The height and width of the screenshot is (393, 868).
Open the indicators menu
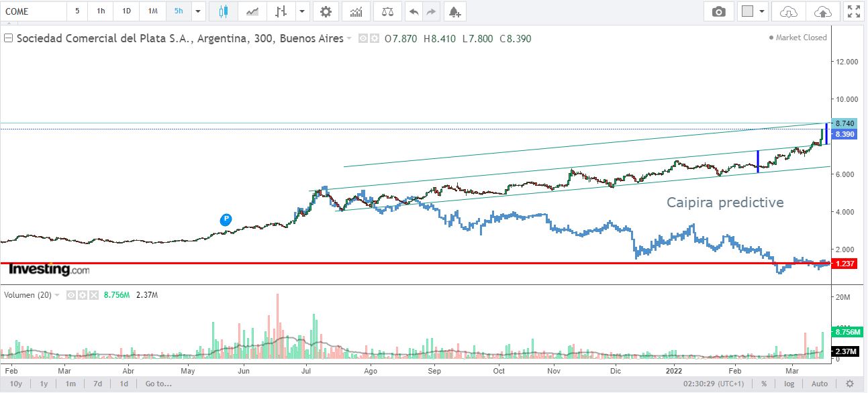coord(356,11)
